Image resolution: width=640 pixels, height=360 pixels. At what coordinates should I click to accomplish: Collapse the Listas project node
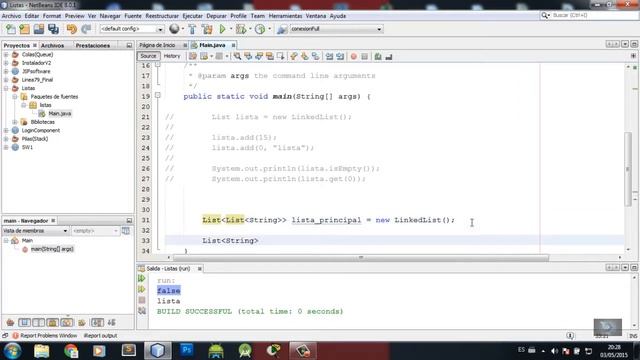[x=6, y=88]
